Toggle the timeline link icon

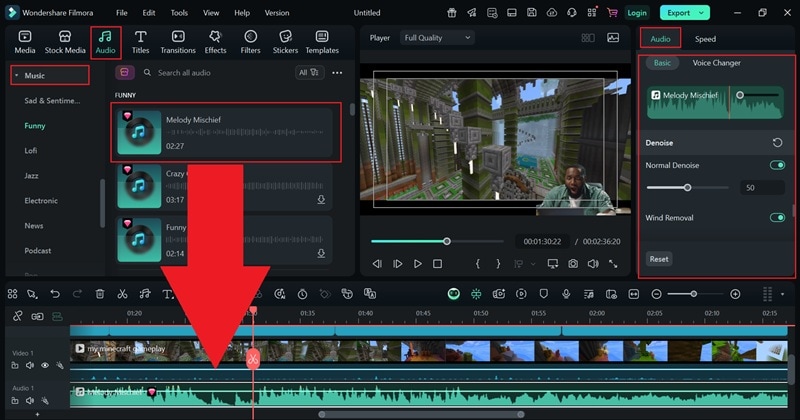tap(17, 316)
